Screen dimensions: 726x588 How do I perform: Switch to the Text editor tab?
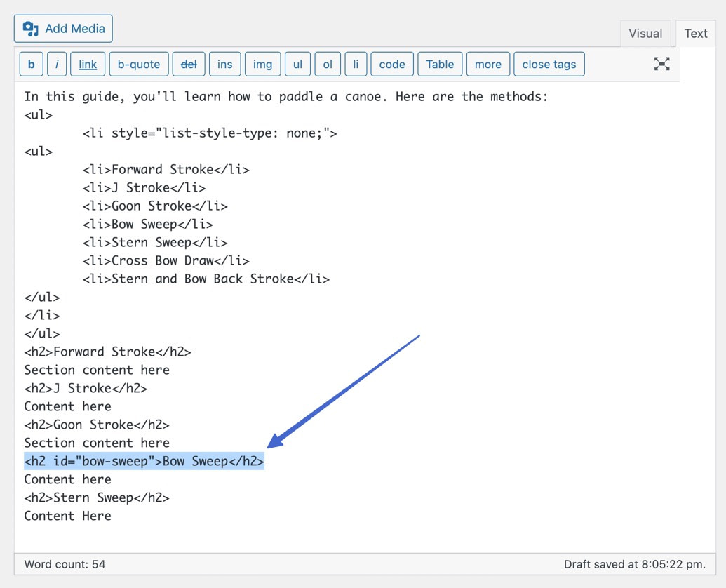tap(695, 33)
